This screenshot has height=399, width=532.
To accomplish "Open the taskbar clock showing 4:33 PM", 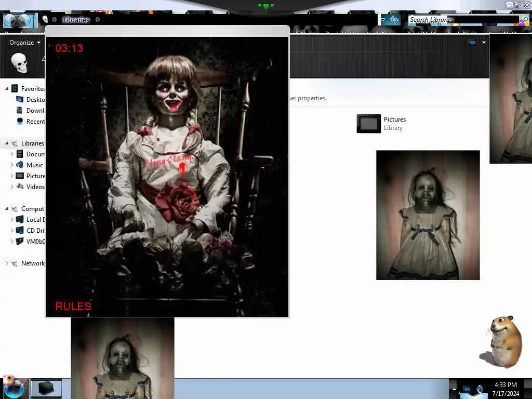I will pos(506,389).
